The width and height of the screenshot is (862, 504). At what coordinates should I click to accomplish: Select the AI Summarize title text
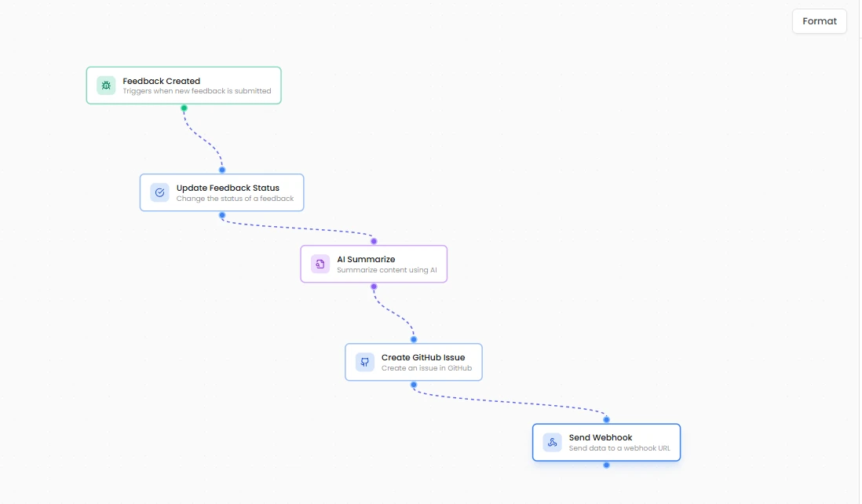coord(366,259)
